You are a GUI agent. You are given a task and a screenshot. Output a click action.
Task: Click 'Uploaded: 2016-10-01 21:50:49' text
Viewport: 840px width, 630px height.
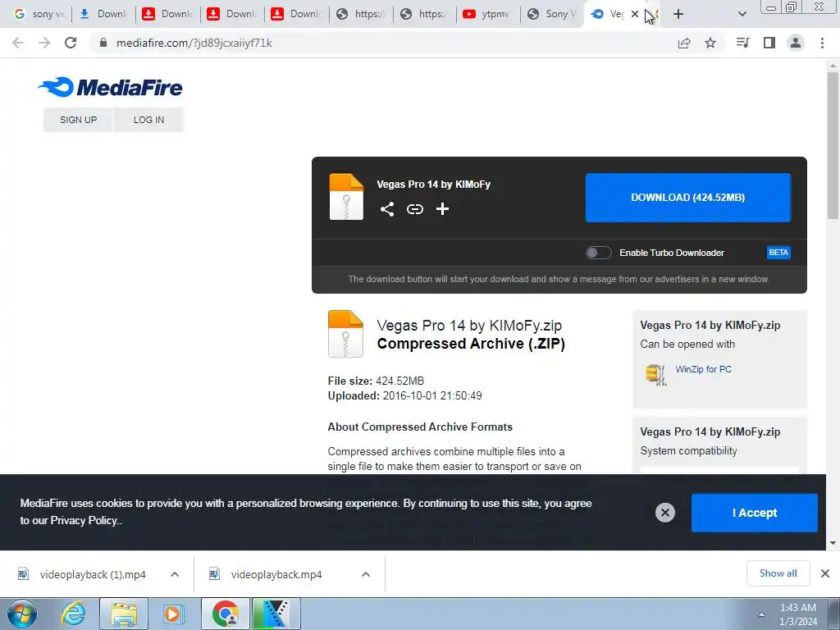coord(404,395)
